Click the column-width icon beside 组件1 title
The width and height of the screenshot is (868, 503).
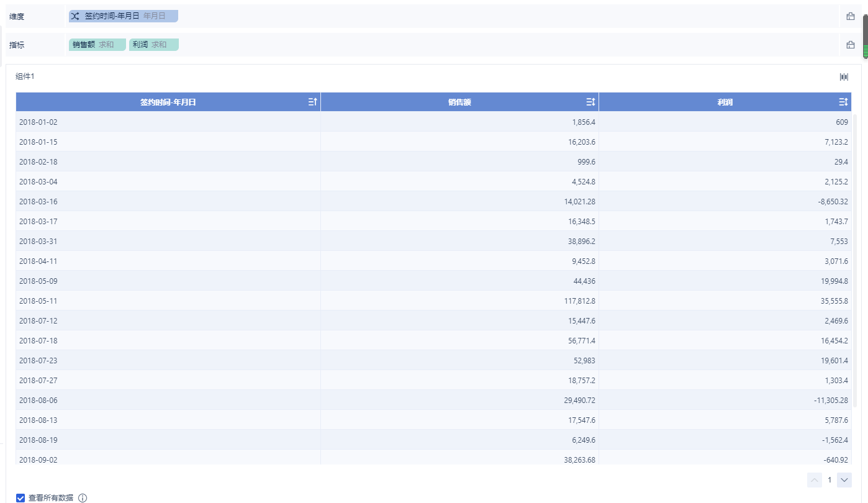[844, 77]
